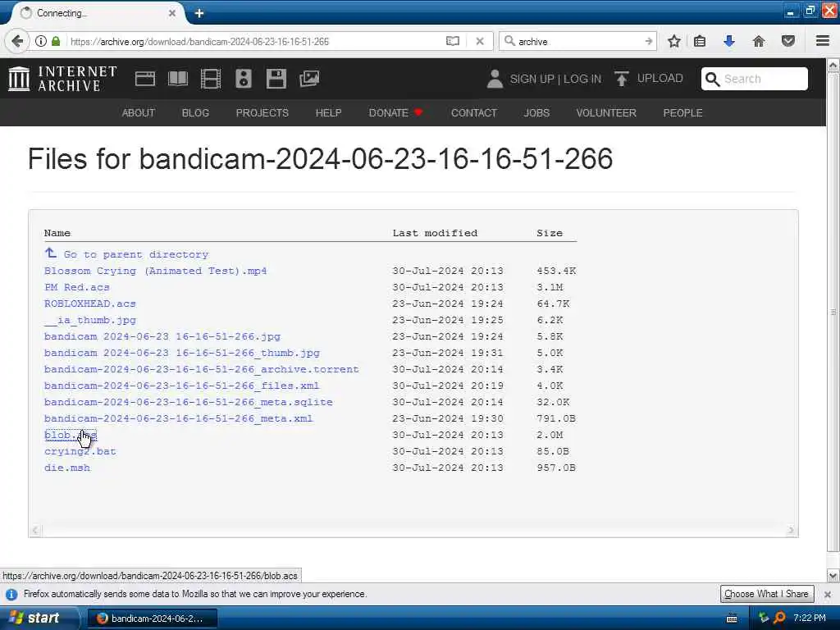Click the Internet Archive logo
Screen dimensions: 840x630
62,79
